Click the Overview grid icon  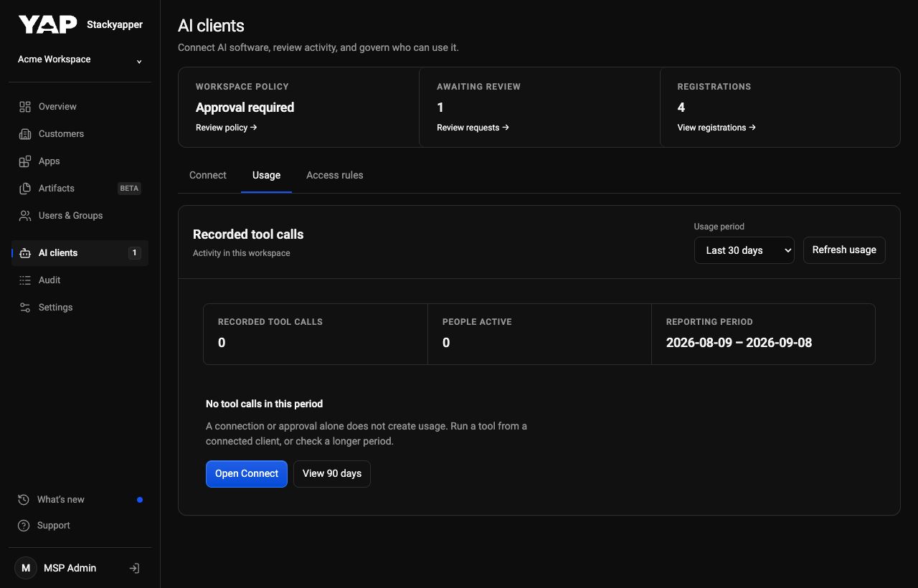point(25,107)
